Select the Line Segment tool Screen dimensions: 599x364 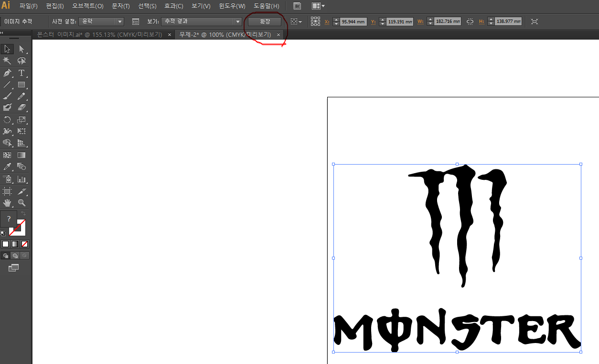point(7,85)
